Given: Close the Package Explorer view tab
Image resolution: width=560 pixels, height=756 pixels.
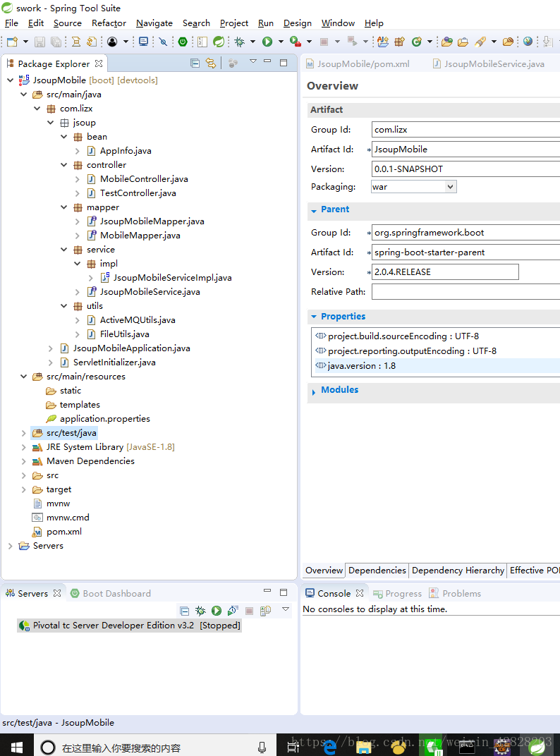Looking at the screenshot, I should pyautogui.click(x=99, y=63).
